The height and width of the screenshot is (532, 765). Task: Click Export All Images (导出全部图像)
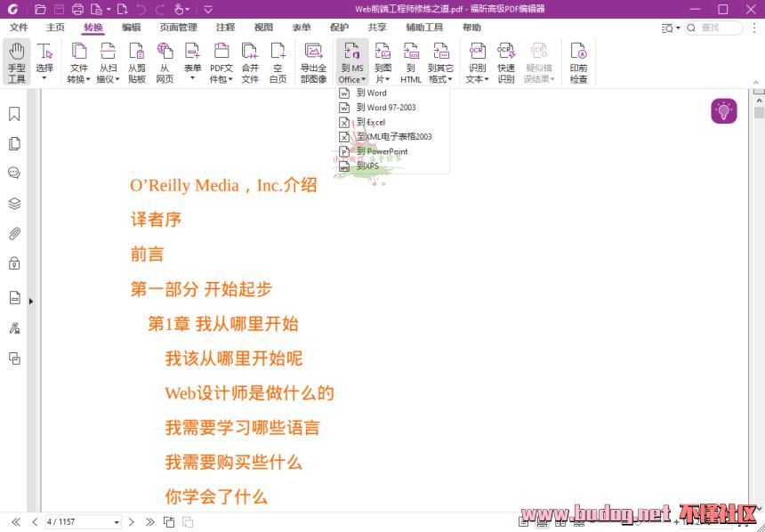tap(313, 62)
